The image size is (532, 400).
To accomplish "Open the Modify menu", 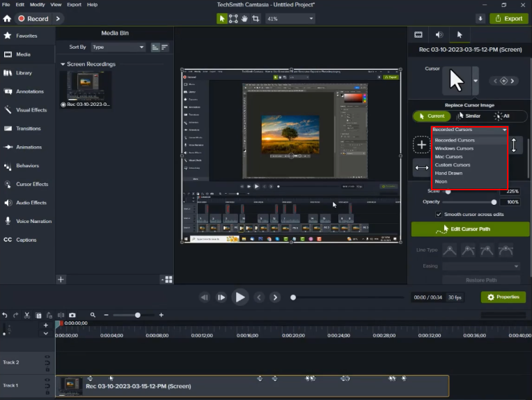I will [x=37, y=4].
